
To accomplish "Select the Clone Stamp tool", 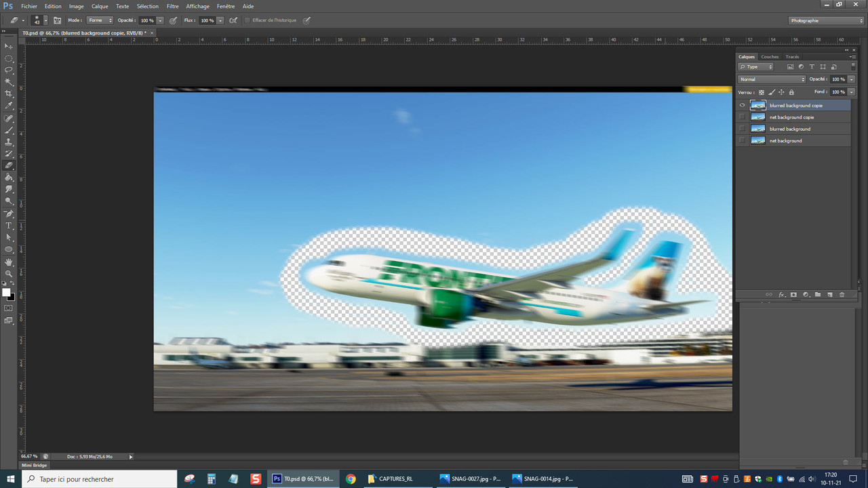I will [9, 142].
